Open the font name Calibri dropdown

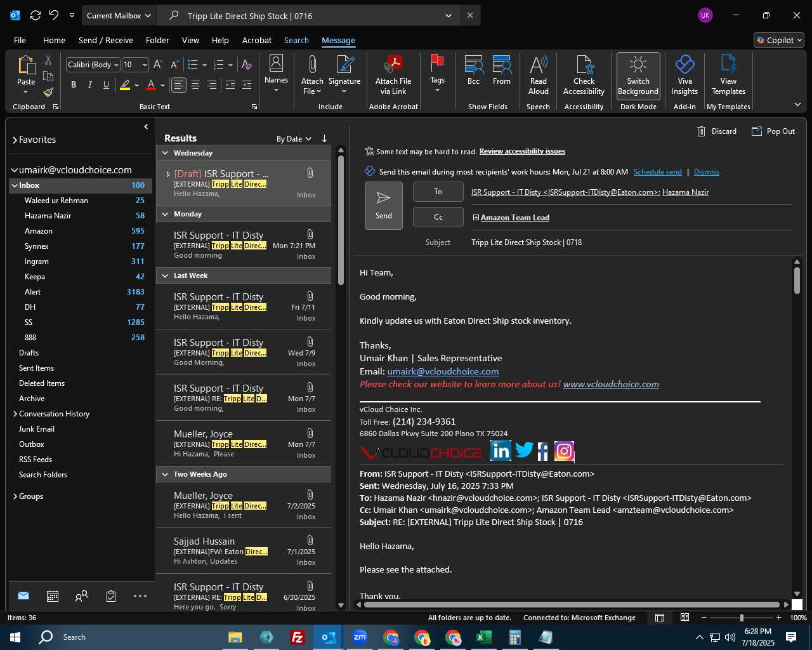(116, 65)
